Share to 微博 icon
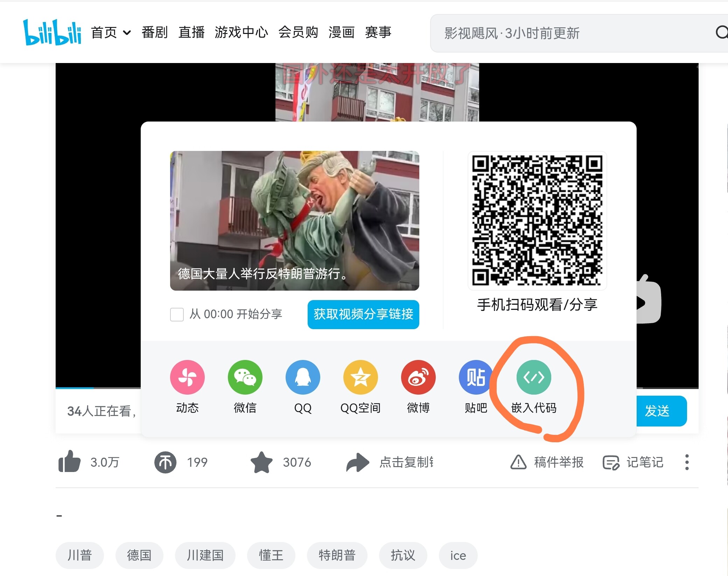 418,377
